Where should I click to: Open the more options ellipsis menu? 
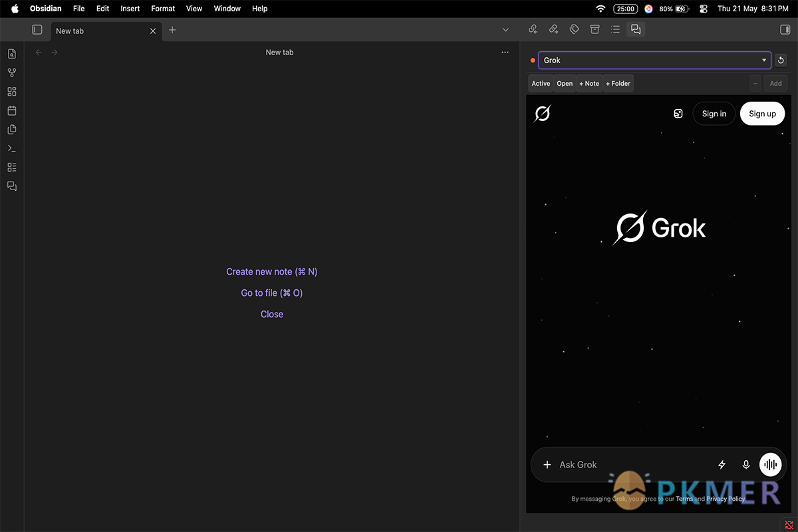coord(505,52)
